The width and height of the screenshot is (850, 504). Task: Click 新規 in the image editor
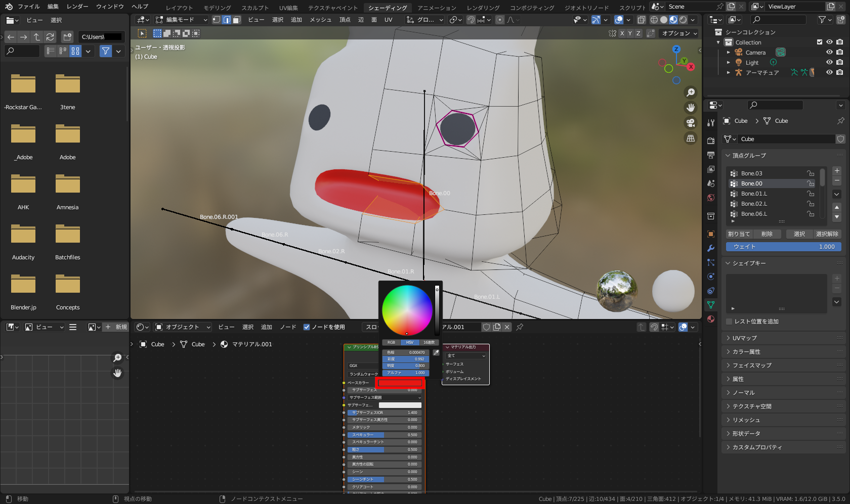tap(116, 327)
